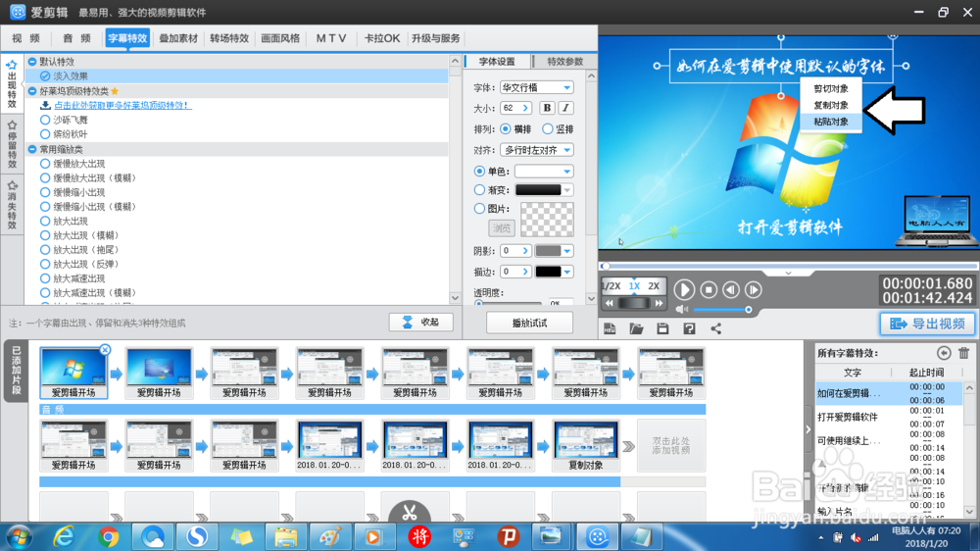
Task: Click the stop playback button
Action: coord(709,289)
